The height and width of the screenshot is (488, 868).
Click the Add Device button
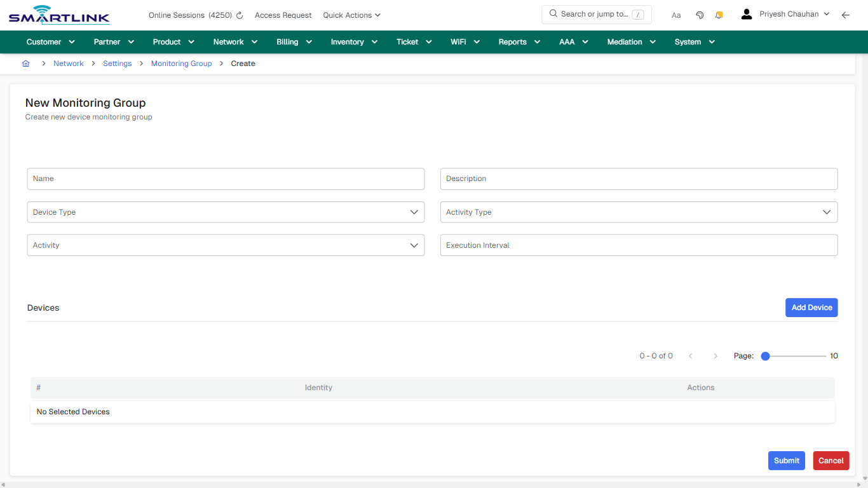(x=811, y=307)
